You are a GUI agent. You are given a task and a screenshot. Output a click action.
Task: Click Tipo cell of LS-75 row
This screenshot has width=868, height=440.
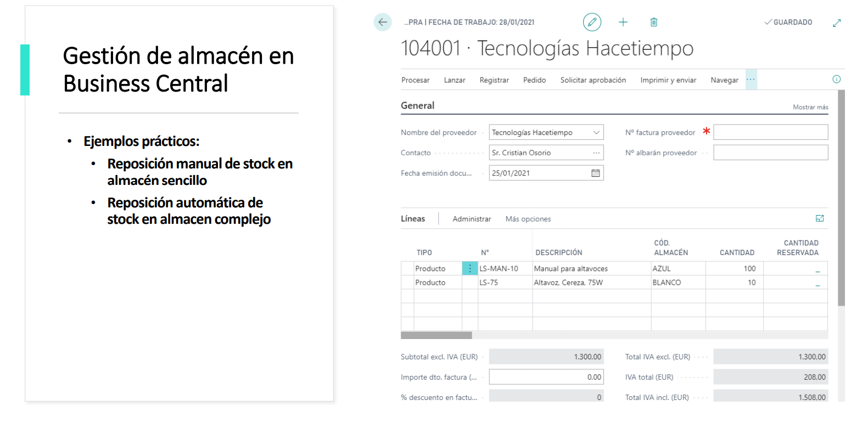pyautogui.click(x=438, y=283)
